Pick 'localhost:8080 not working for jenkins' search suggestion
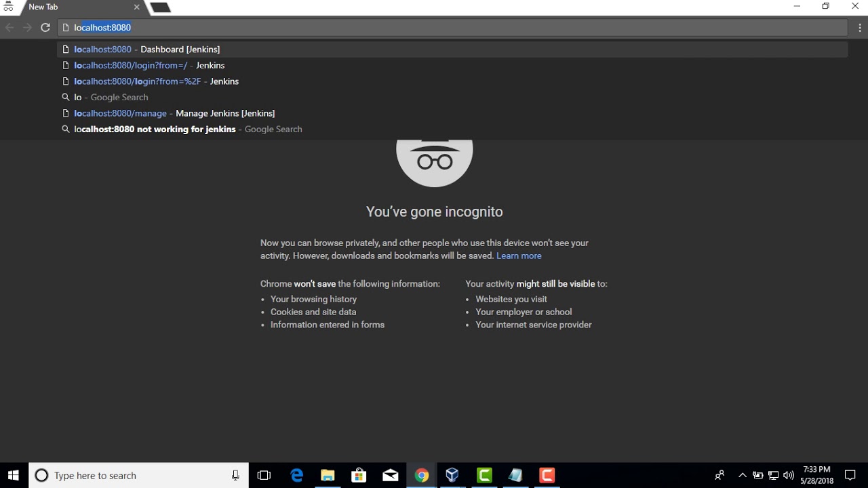The width and height of the screenshot is (868, 488). pyautogui.click(x=453, y=129)
